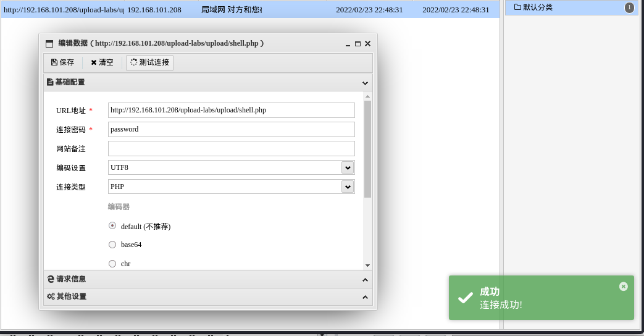Minimize the 编辑数据 dialog

tap(348, 43)
